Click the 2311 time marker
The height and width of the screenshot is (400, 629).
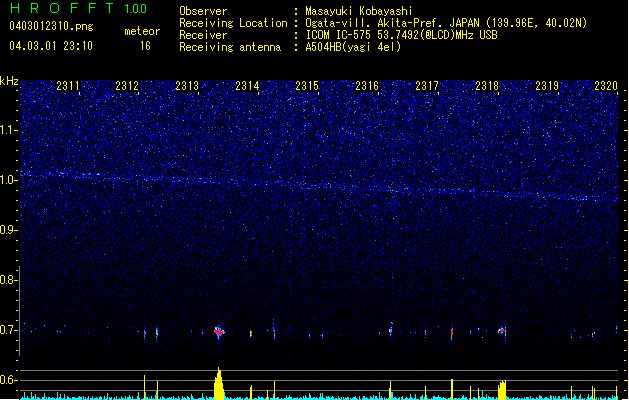(68, 86)
